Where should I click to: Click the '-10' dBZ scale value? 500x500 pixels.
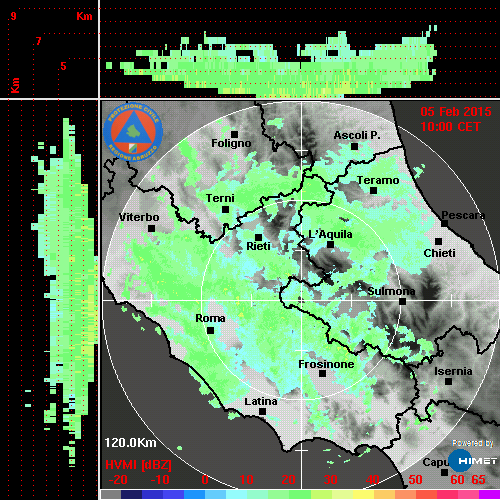160,480
